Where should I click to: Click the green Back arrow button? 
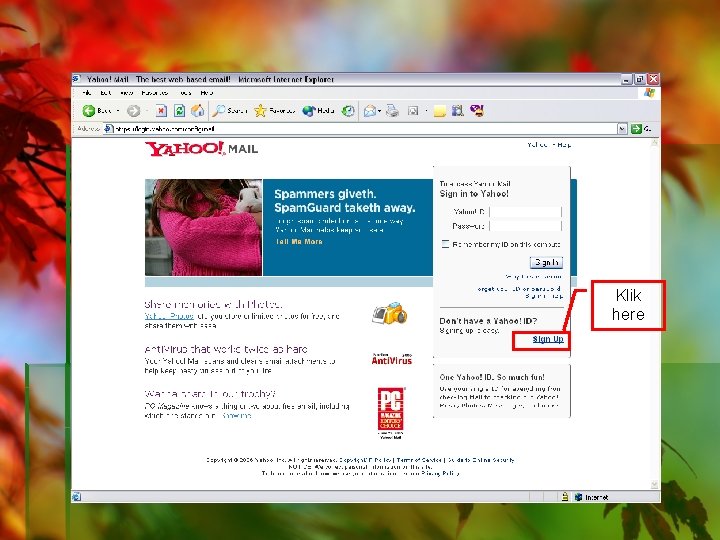tap(89, 111)
